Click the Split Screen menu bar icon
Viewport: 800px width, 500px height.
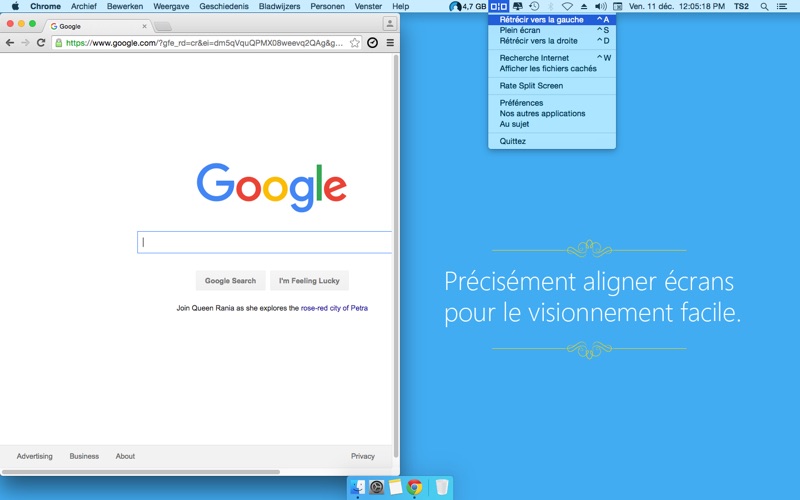click(498, 6)
